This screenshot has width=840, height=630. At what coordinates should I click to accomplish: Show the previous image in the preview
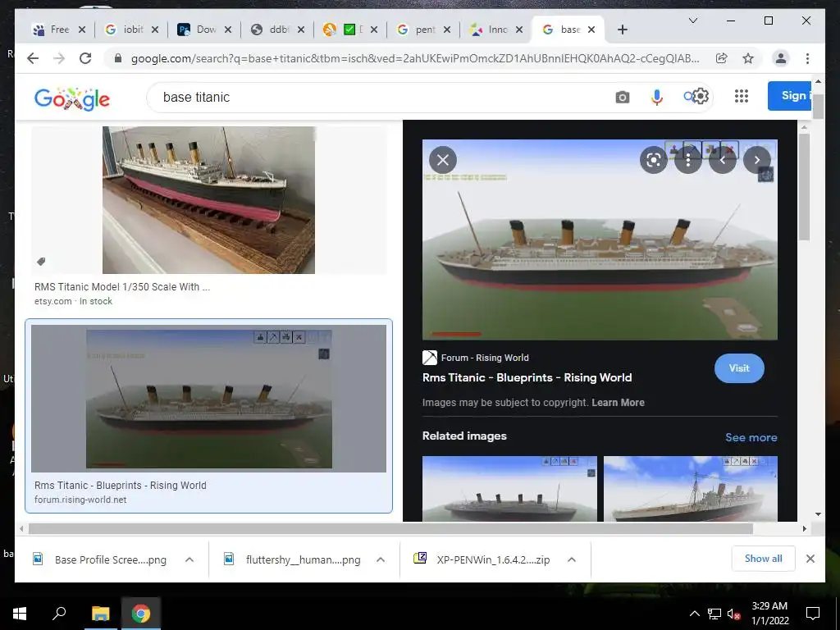(723, 160)
